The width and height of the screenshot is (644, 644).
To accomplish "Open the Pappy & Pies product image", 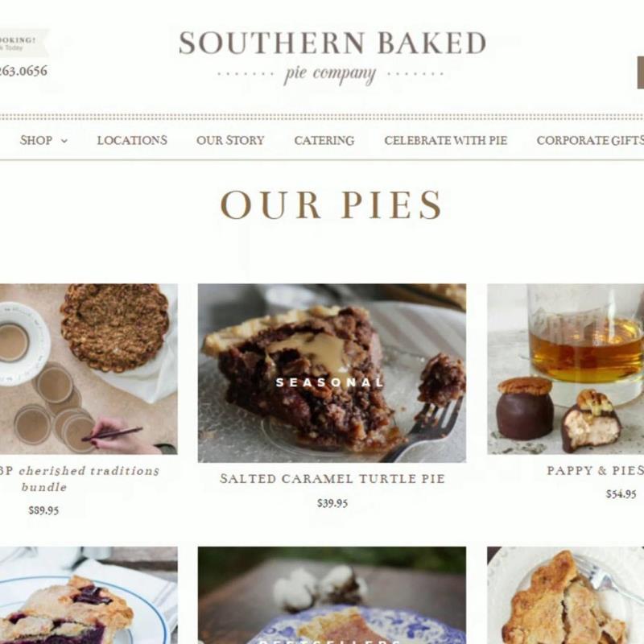I will (x=566, y=369).
